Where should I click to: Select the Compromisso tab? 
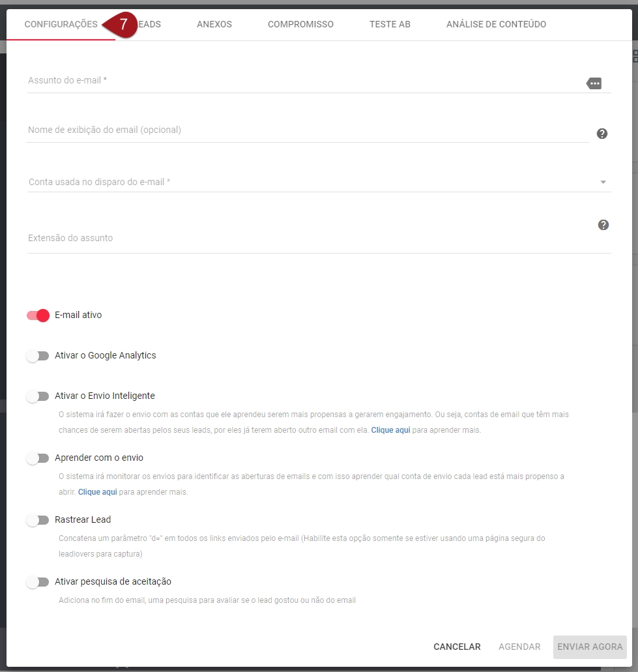(x=300, y=24)
